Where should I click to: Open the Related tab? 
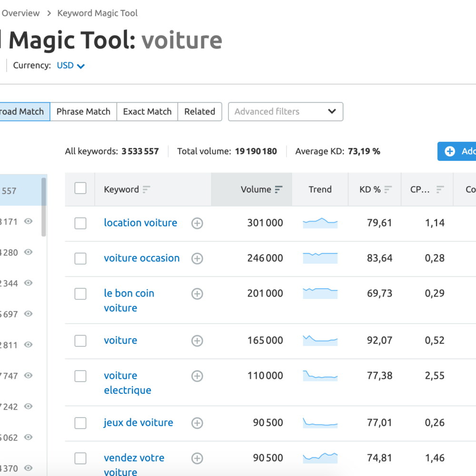coord(199,112)
